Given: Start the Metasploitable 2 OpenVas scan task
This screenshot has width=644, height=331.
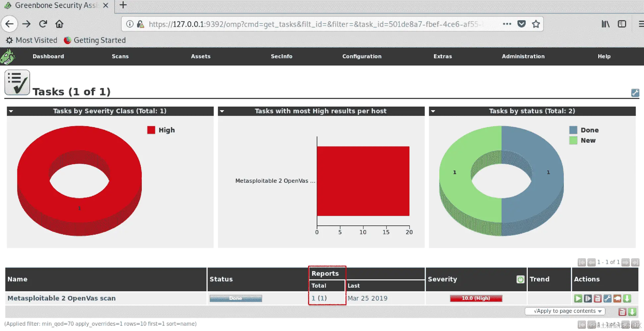Looking at the screenshot, I should 578,299.
